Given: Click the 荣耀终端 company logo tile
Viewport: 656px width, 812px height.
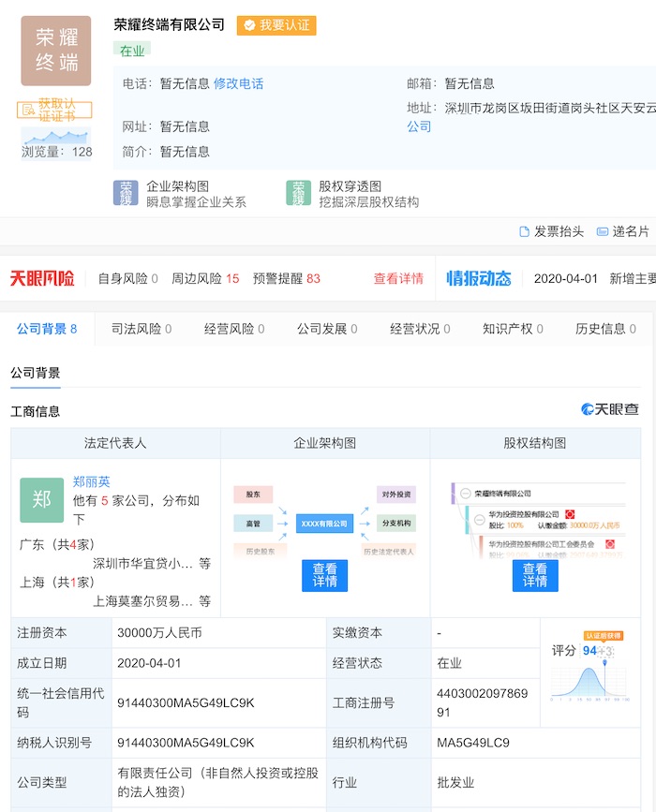Looking at the screenshot, I should pos(56,51).
